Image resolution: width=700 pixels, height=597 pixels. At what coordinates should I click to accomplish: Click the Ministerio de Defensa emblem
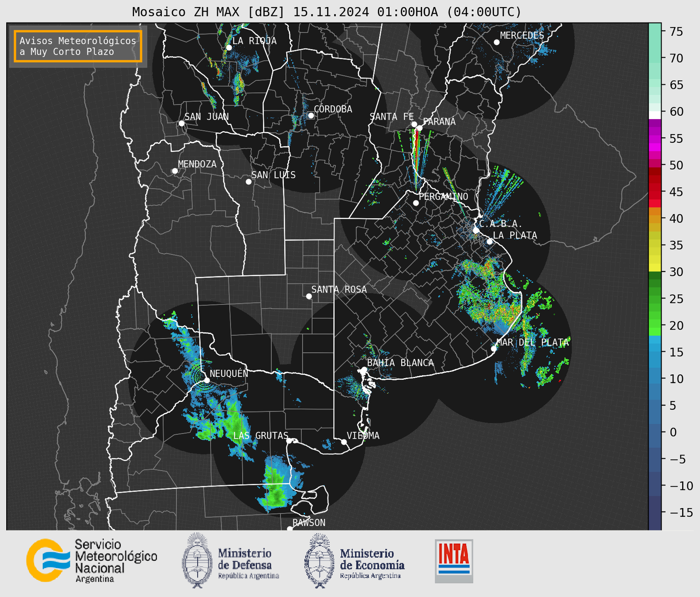click(x=198, y=560)
